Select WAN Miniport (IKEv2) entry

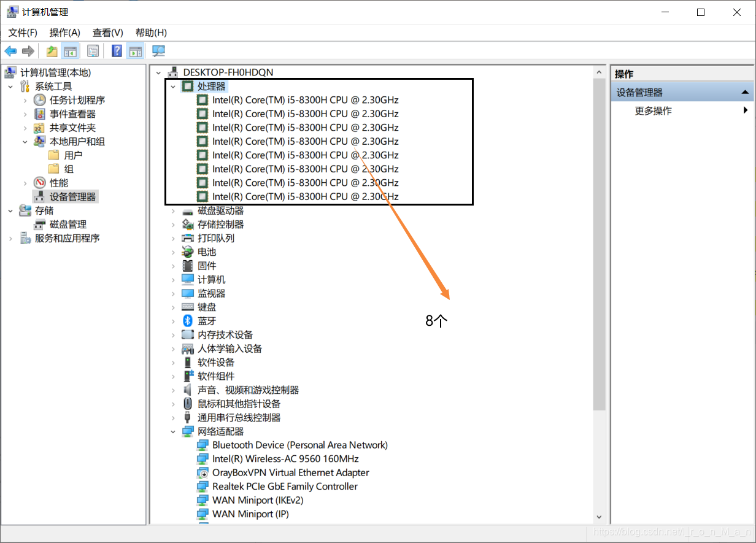coord(258,500)
